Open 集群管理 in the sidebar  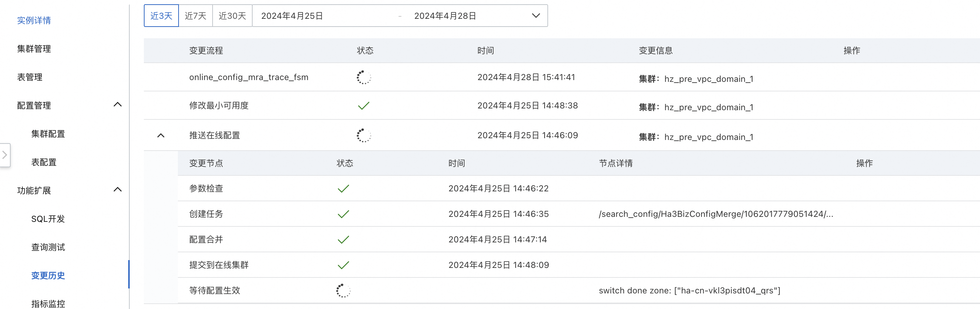coord(34,49)
